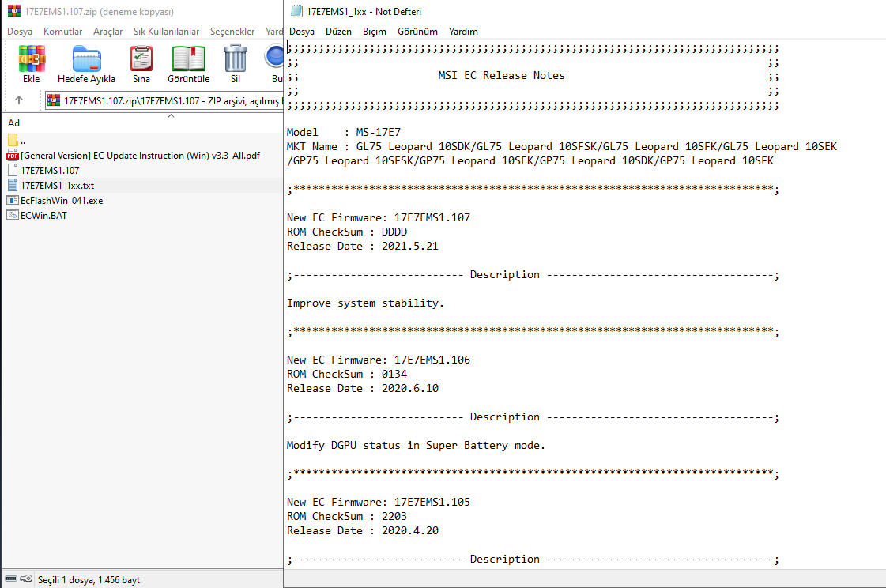Click the Notepad icon in Not Defteri title bar
The image size is (886, 588).
(296, 11)
